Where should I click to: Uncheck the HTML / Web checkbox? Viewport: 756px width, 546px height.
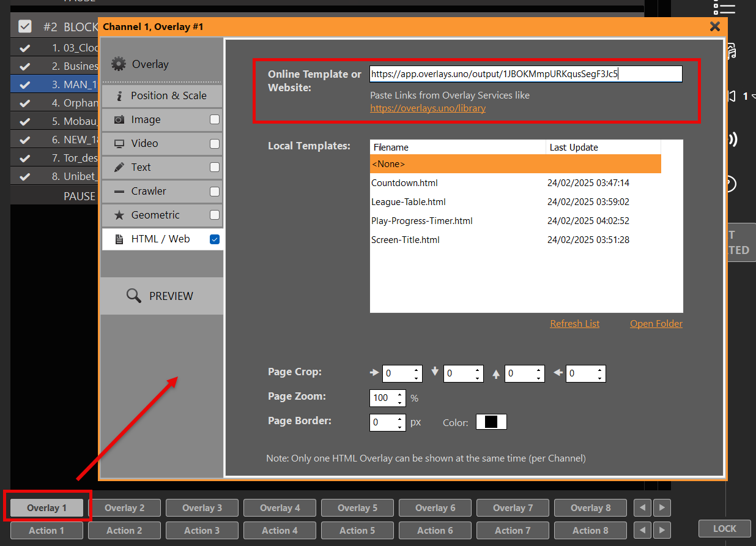[x=215, y=239]
